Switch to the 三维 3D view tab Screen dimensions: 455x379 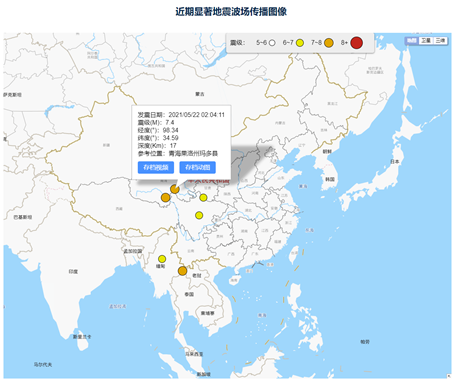point(440,40)
